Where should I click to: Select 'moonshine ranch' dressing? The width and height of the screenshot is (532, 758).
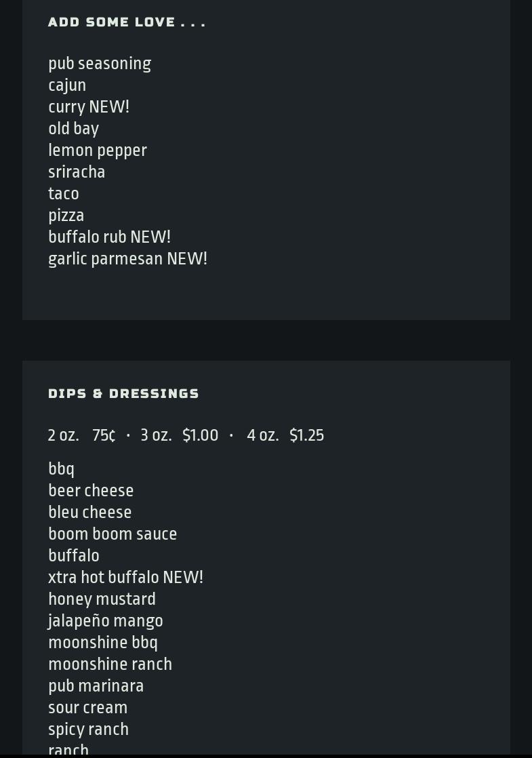[110, 664]
